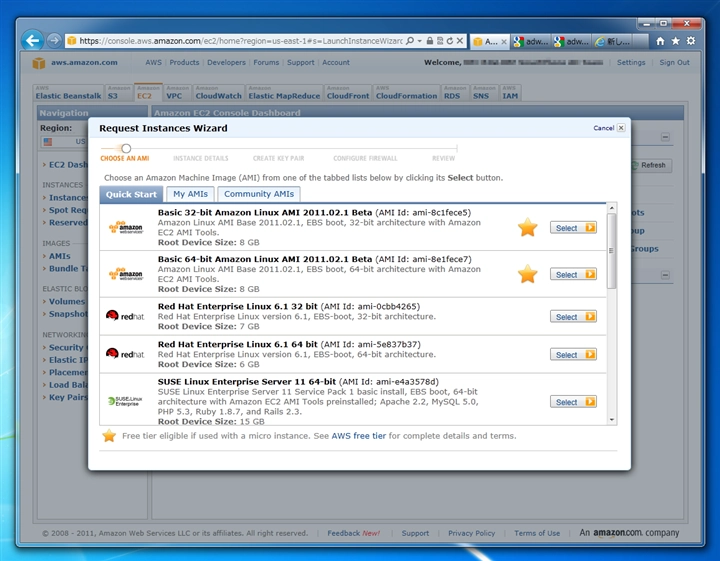Switch to the My AMIs tab
720x561 pixels.
click(191, 194)
